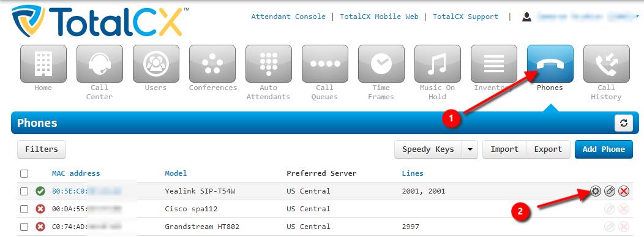
Task: Click MAC address 00:DA:55 text
Action: [87, 209]
